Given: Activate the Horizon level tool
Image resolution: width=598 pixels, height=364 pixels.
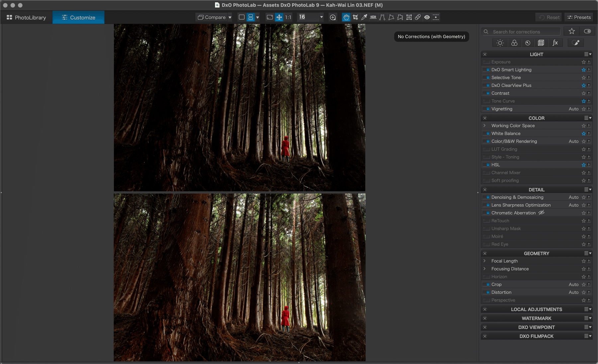Looking at the screenshot, I should point(373,17).
